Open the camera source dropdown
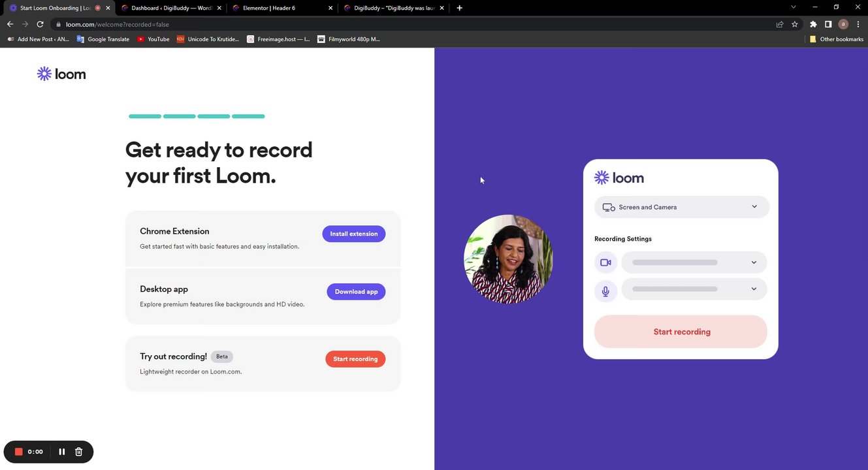Screen dimensions: 868x470 click(x=694, y=262)
